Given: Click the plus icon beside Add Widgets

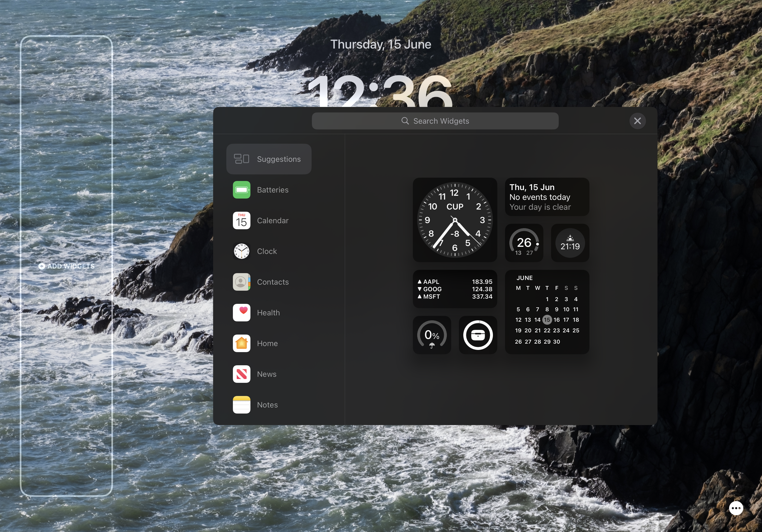Looking at the screenshot, I should (x=41, y=266).
